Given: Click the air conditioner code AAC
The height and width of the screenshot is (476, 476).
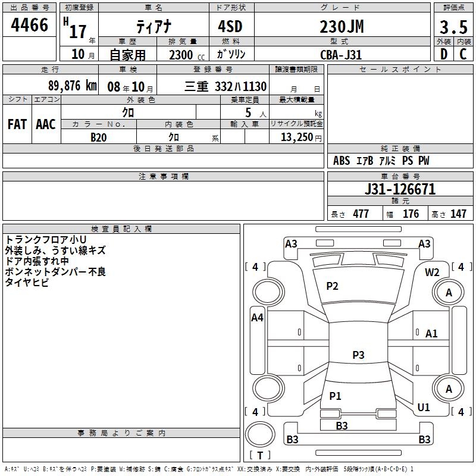Looking at the screenshot, I should (46, 124).
